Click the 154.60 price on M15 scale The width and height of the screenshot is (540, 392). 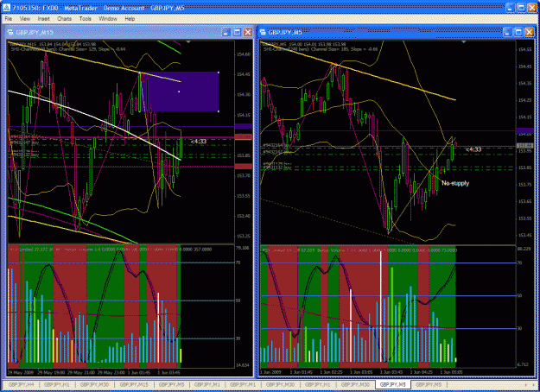pos(244,54)
